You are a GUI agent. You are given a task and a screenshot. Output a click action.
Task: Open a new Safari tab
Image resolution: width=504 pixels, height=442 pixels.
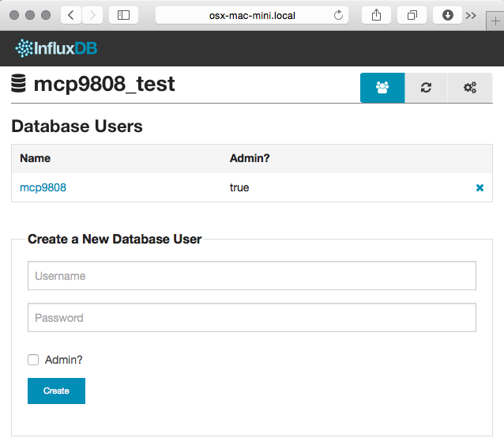pyautogui.click(x=495, y=21)
